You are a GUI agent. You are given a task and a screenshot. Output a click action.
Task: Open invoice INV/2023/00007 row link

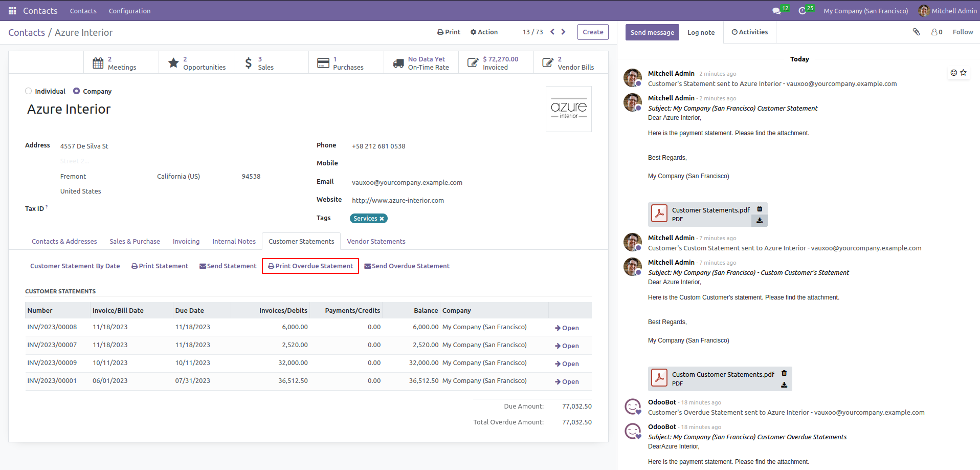pyautogui.click(x=567, y=346)
